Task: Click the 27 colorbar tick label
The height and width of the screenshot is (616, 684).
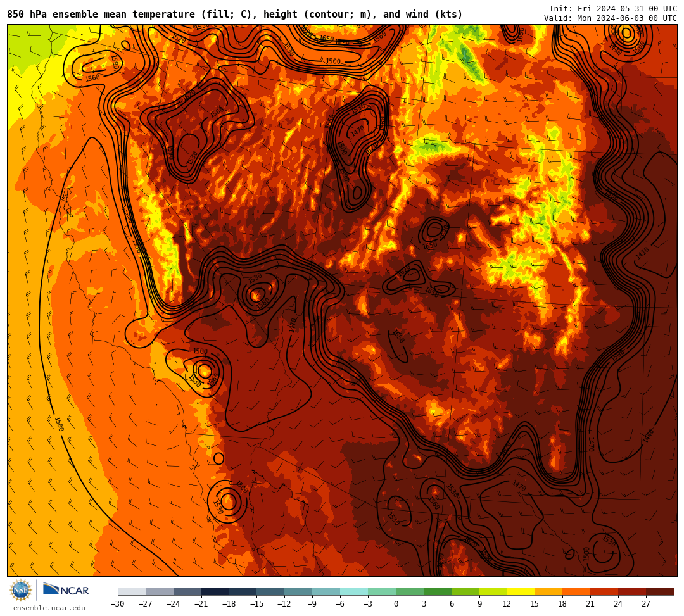Action: point(647,604)
